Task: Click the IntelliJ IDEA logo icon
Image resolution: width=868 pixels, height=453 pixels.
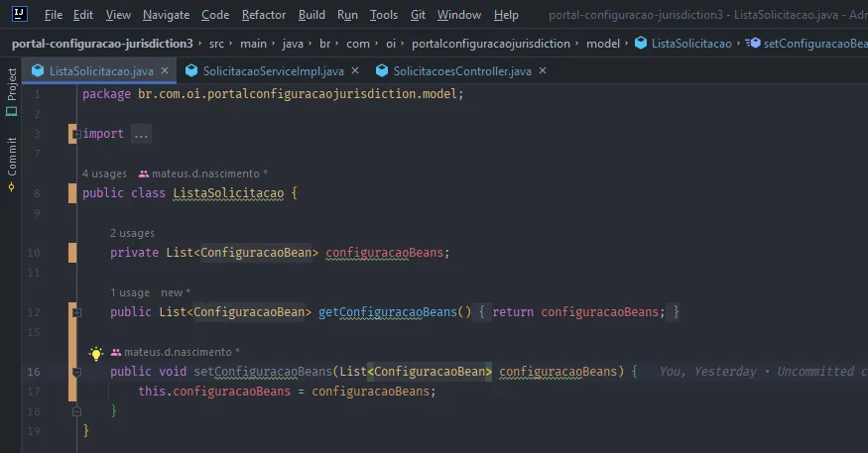Action: tap(20, 14)
